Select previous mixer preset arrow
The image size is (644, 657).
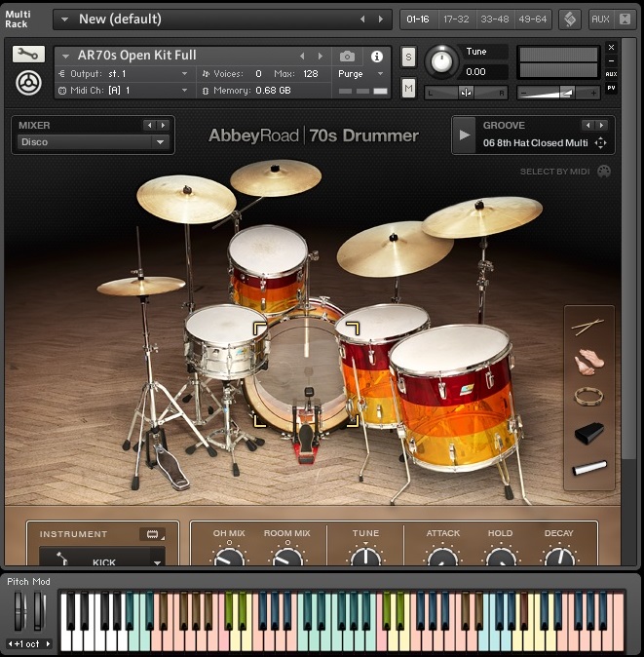(149, 125)
